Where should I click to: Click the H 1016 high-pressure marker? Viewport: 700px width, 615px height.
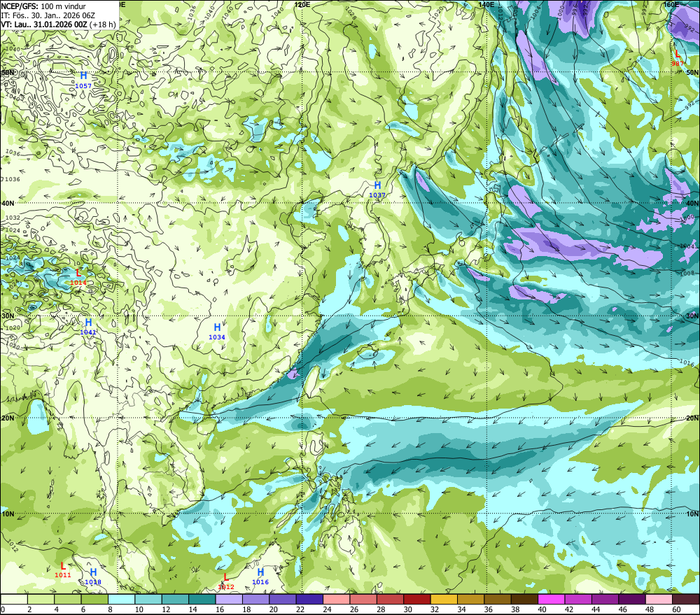tap(260, 577)
